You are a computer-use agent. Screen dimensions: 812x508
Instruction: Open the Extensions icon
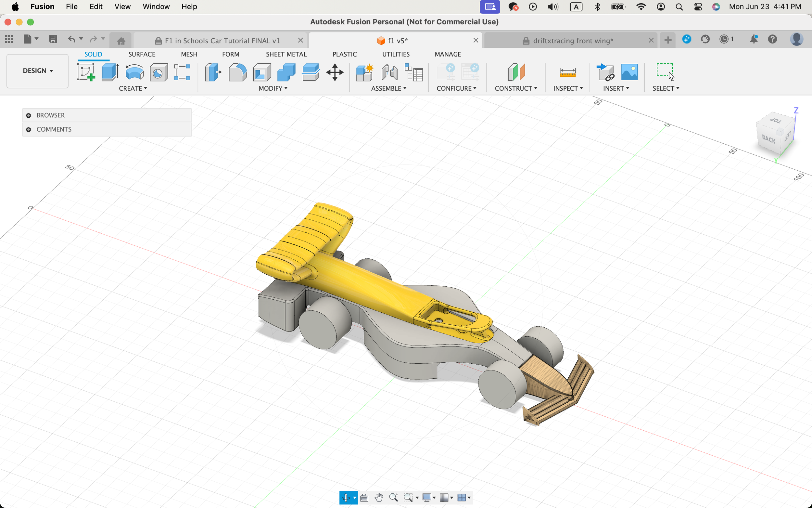pyautogui.click(x=686, y=39)
